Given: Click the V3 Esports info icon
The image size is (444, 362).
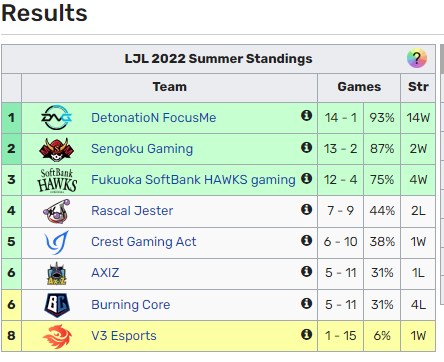Looking at the screenshot, I should point(306,334).
